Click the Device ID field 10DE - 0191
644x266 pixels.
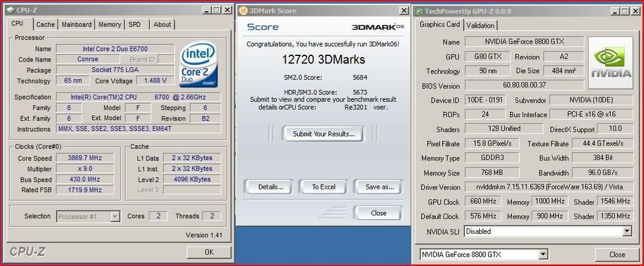(x=485, y=100)
